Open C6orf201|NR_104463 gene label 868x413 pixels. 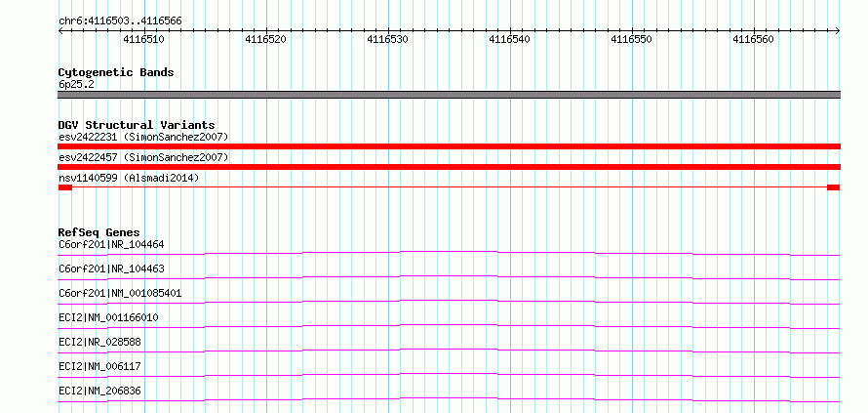click(111, 268)
